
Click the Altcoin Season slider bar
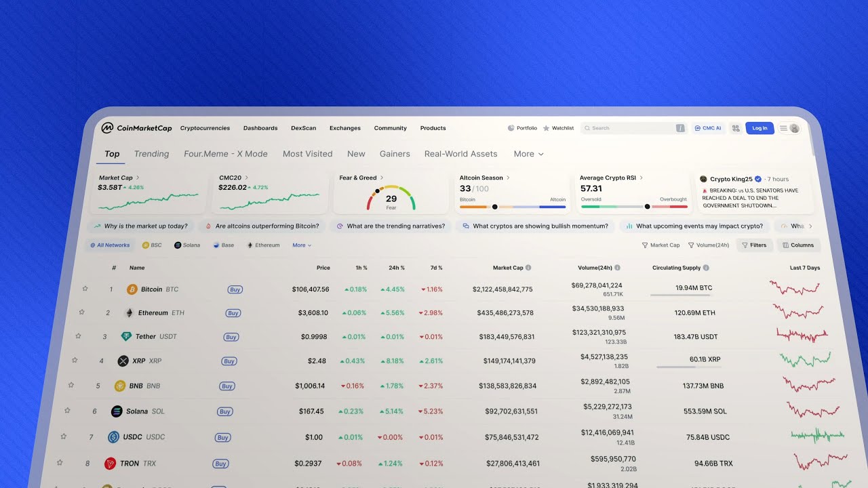pos(513,207)
